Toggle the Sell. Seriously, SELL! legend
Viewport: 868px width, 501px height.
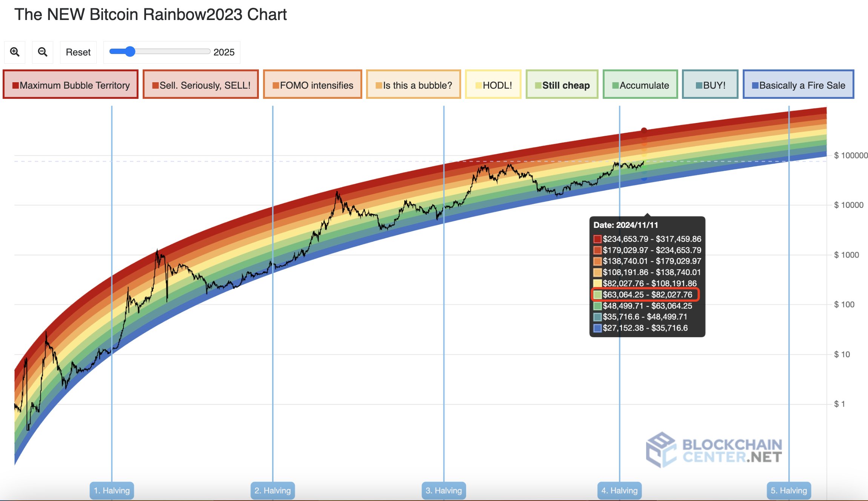coord(201,85)
